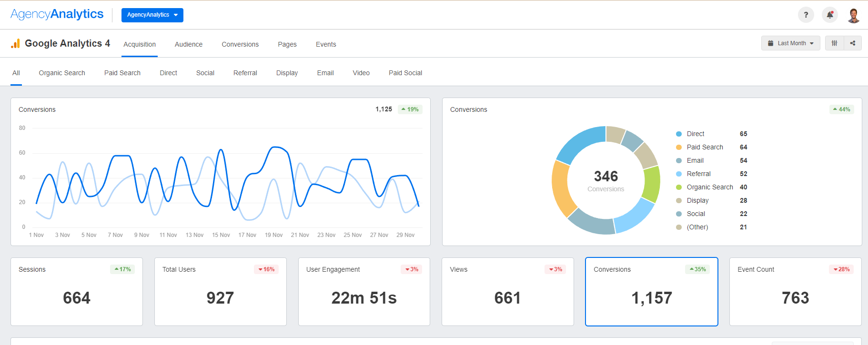Click the 346 Conversions donut chart center
The height and width of the screenshot is (345, 868).
pyautogui.click(x=606, y=180)
